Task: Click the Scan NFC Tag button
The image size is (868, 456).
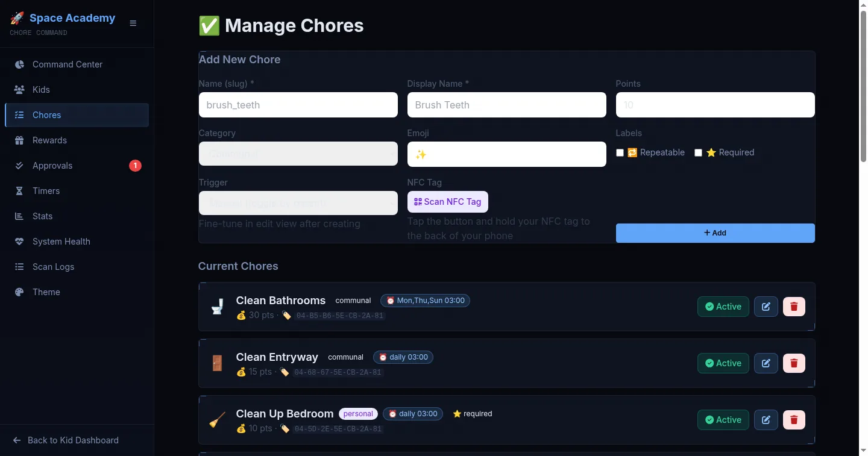Action: click(448, 202)
